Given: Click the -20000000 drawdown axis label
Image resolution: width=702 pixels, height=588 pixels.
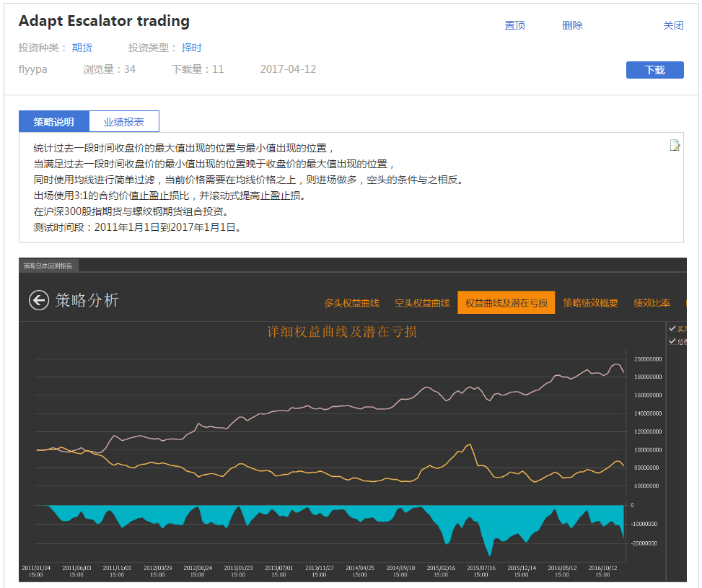Looking at the screenshot, I should 644,543.
